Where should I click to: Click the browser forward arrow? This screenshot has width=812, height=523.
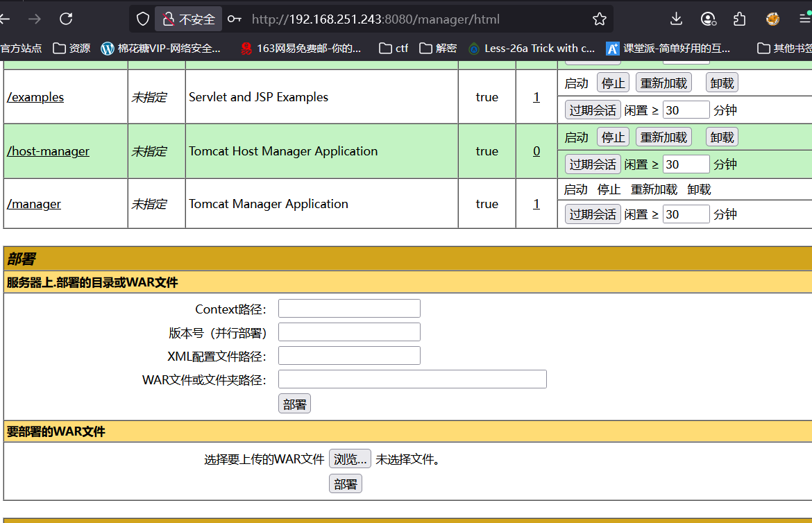click(x=35, y=19)
